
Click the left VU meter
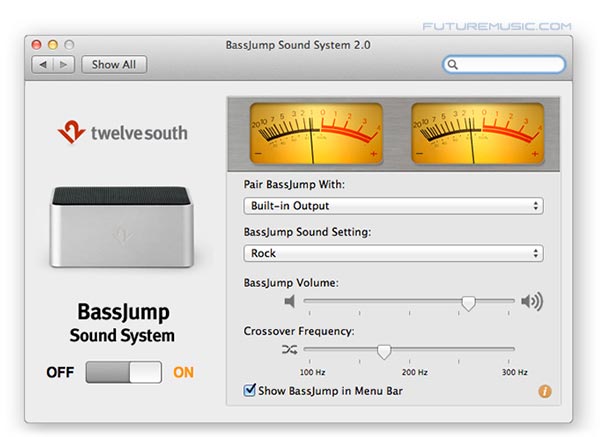pyautogui.click(x=316, y=134)
